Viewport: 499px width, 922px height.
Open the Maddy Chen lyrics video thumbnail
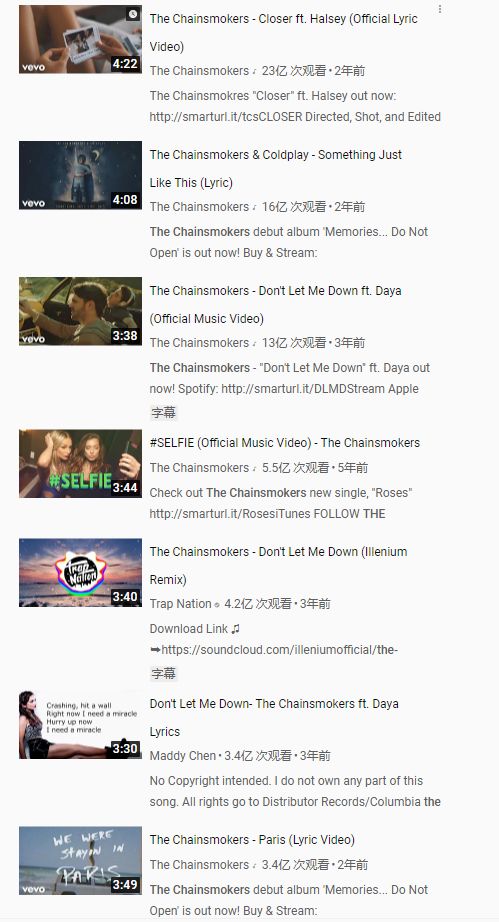tap(81, 724)
